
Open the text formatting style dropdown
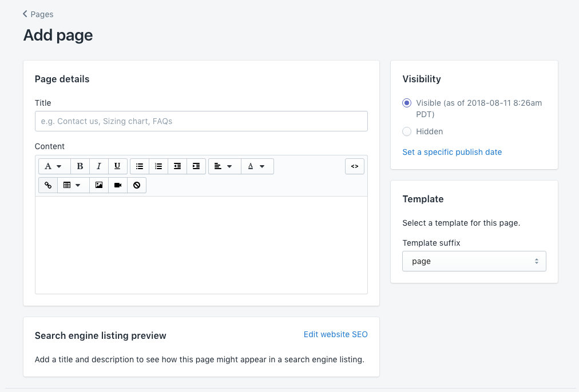point(54,166)
